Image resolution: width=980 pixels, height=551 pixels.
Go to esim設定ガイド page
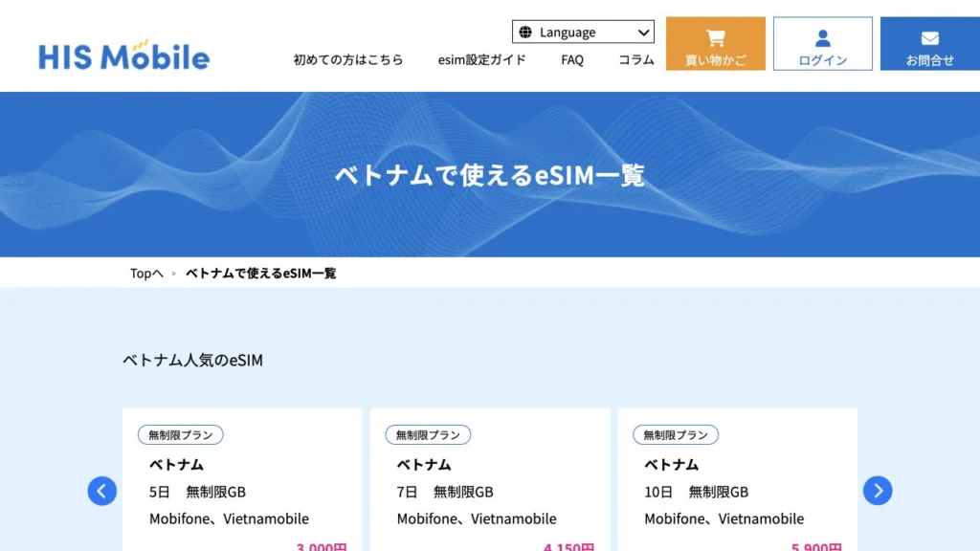coord(482,59)
